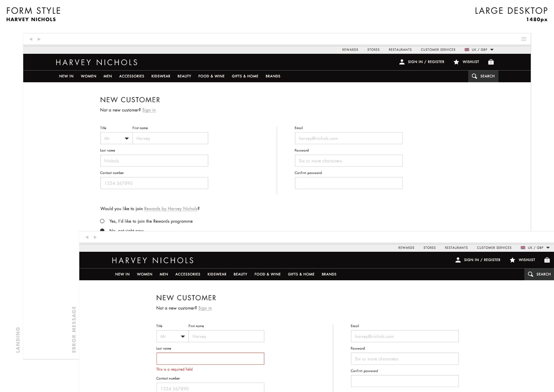The image size is (554, 392).
Task: Click the First name field on the error message page
Action: point(226,336)
